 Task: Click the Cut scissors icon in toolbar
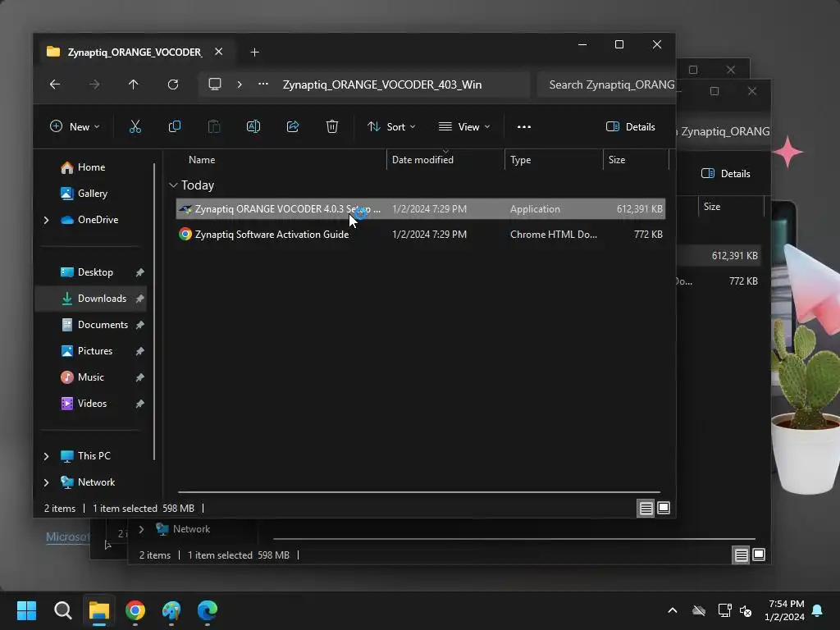click(x=135, y=127)
